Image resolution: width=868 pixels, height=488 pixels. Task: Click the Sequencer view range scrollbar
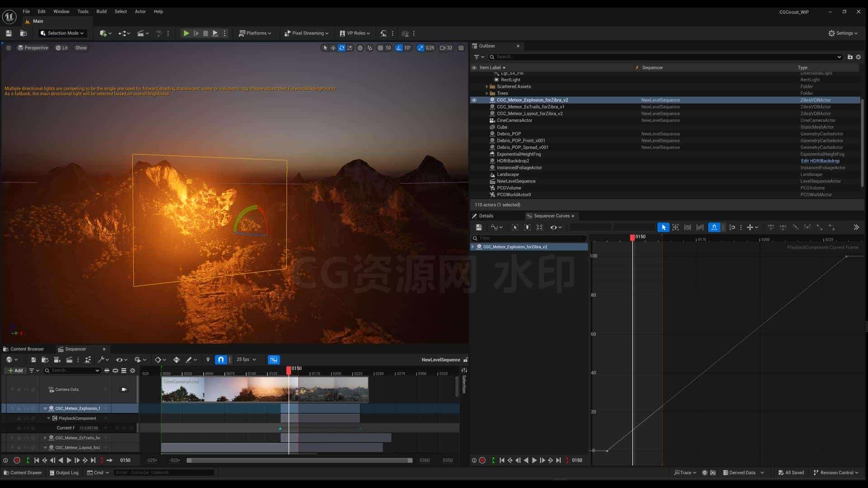click(x=300, y=460)
